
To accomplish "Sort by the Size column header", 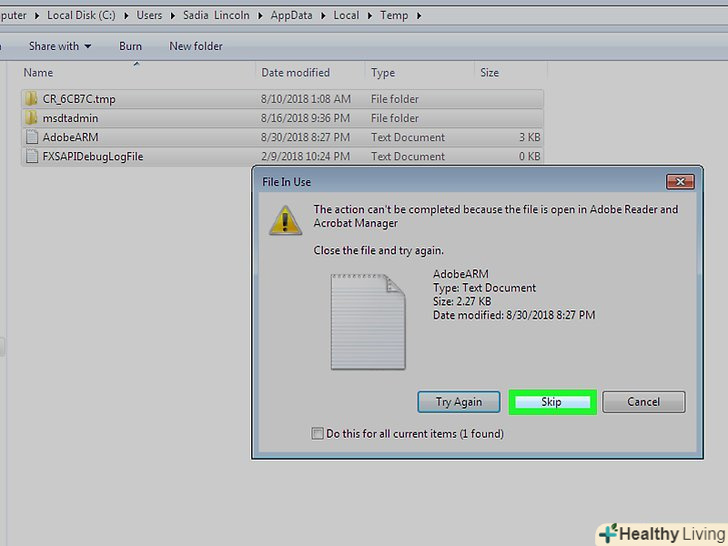I will tap(489, 72).
